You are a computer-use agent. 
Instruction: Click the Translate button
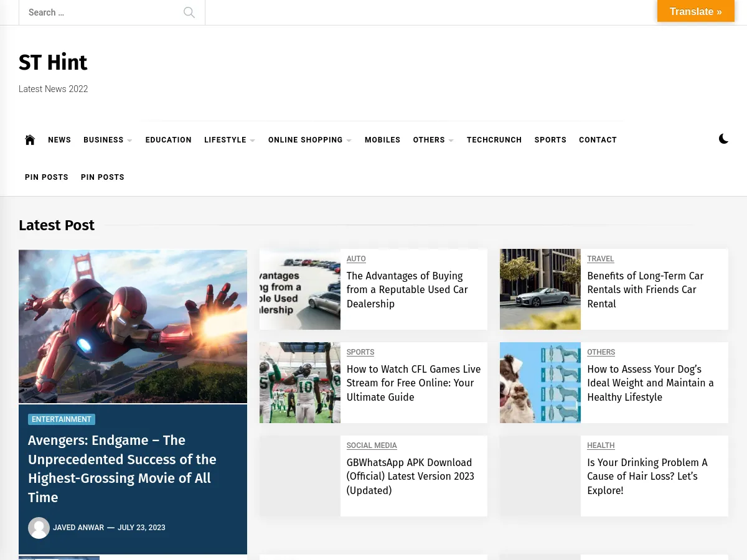click(x=695, y=11)
